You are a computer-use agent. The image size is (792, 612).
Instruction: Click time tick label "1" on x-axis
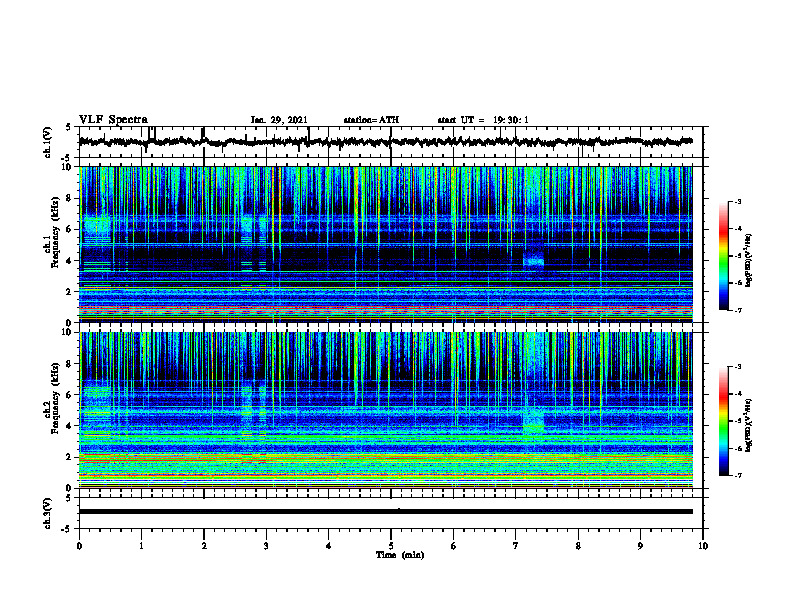141,546
